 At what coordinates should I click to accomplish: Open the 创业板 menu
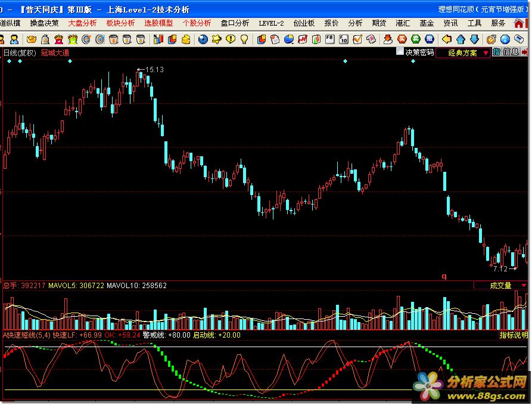pyautogui.click(x=304, y=23)
